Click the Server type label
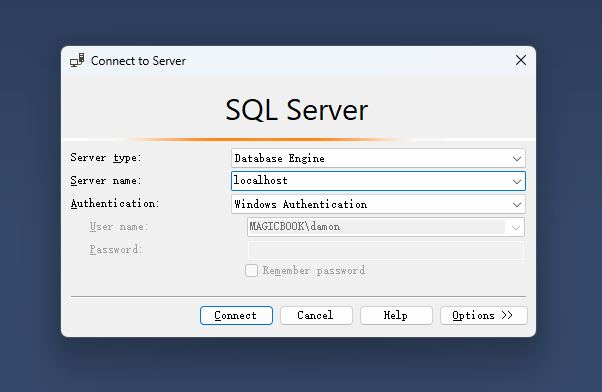 pyautogui.click(x=106, y=158)
